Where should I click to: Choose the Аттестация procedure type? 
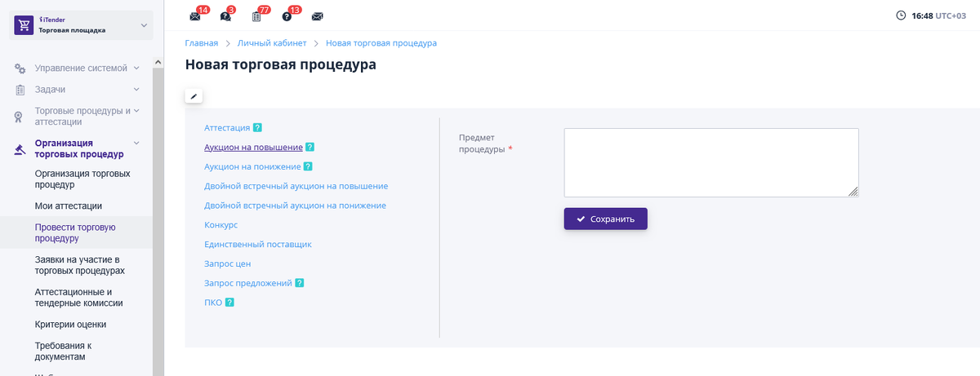(x=227, y=128)
